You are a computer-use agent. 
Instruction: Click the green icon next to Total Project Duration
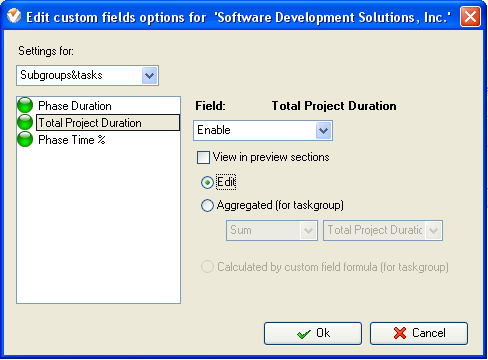(x=25, y=122)
